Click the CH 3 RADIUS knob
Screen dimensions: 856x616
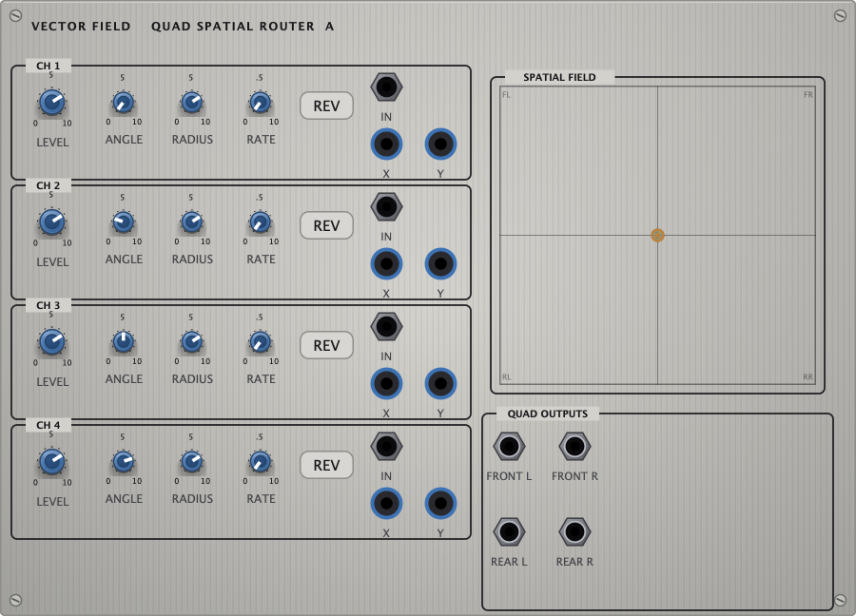tap(192, 342)
